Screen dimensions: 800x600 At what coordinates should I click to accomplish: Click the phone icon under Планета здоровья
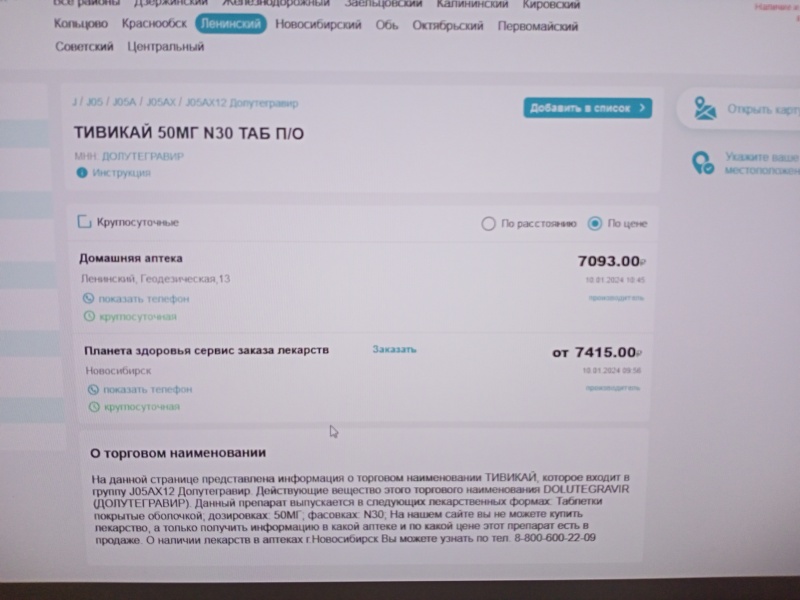coord(93,390)
